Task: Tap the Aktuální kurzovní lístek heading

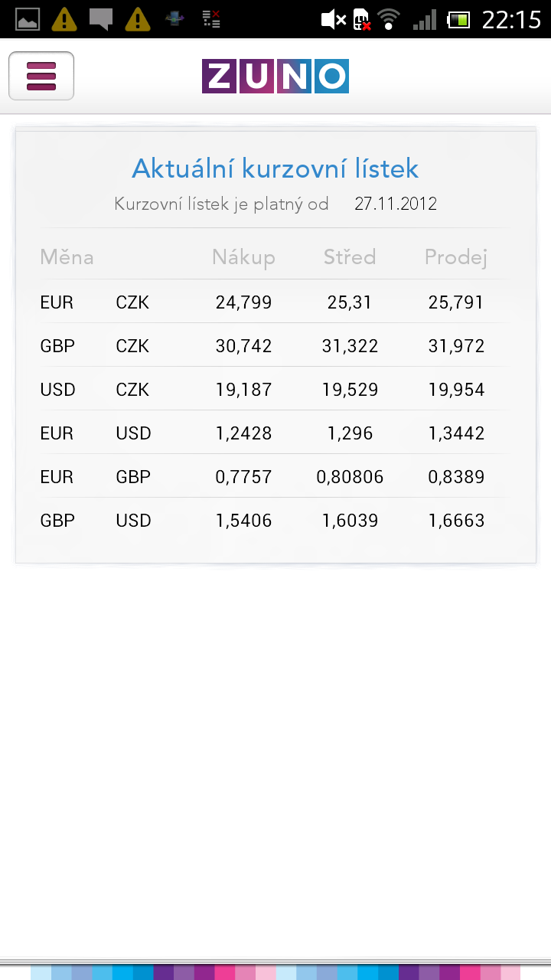Action: (275, 168)
